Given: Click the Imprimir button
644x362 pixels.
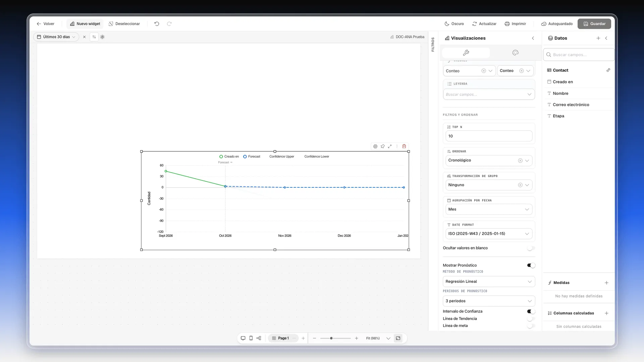Looking at the screenshot, I should click(515, 24).
